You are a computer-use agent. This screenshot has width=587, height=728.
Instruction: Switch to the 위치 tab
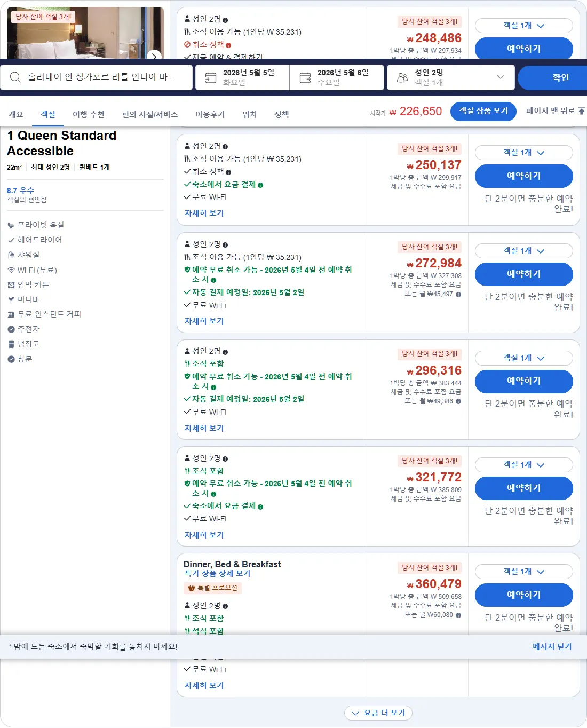250,114
